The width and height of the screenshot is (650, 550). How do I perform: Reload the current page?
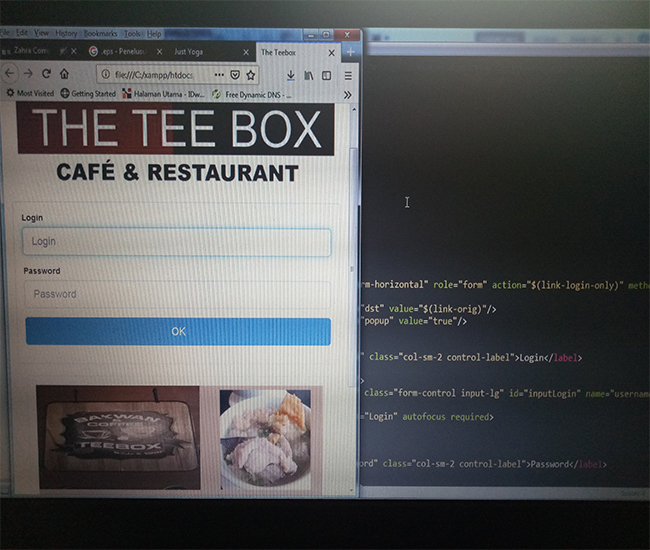[46, 74]
